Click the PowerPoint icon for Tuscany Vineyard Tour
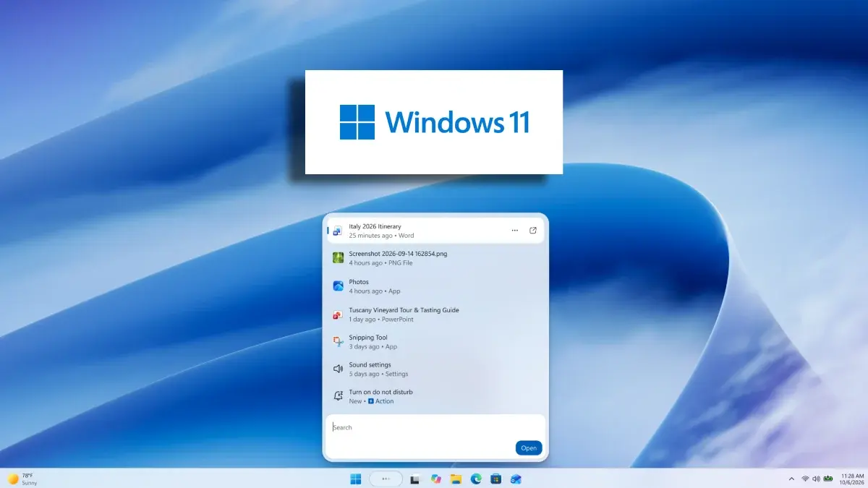868x488 pixels. tap(338, 314)
